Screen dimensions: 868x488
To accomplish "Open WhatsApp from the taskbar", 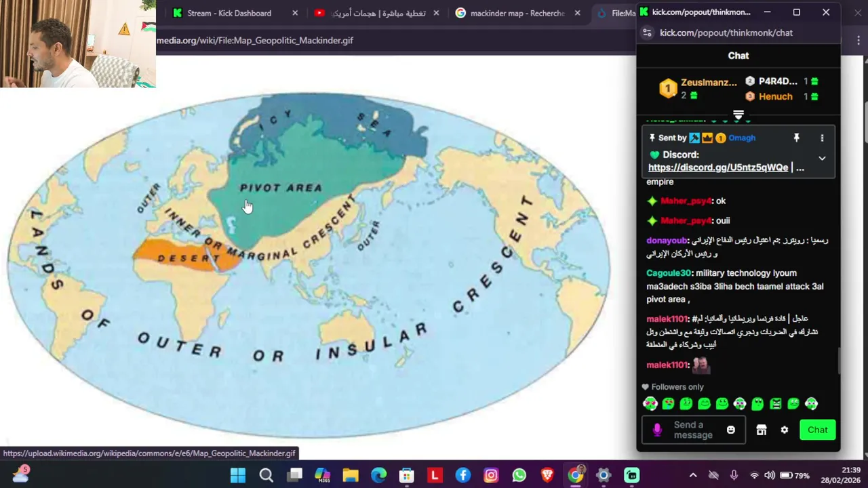I will tap(519, 475).
